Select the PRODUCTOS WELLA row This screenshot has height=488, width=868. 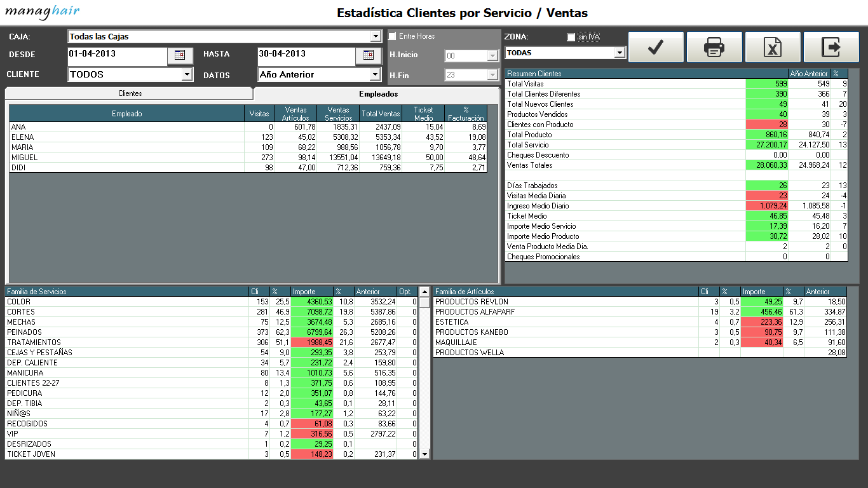coord(641,353)
